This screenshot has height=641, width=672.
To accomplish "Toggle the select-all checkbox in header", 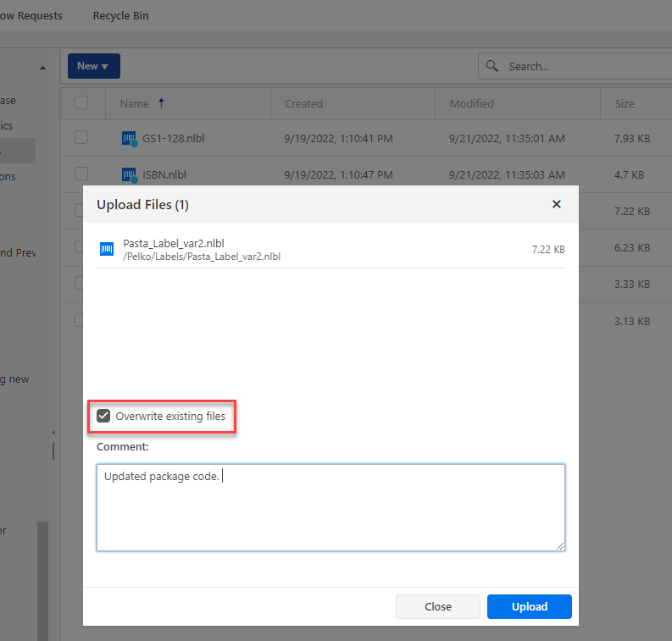I will [81, 103].
